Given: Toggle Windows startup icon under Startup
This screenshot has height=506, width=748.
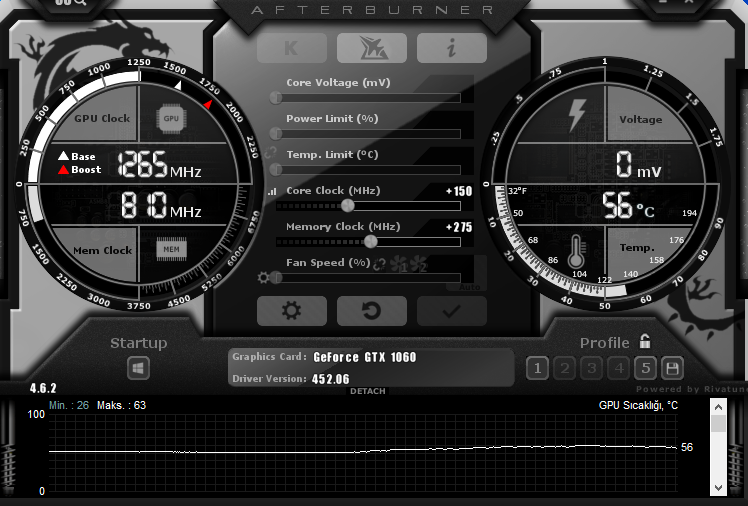Looking at the screenshot, I should tap(138, 368).
